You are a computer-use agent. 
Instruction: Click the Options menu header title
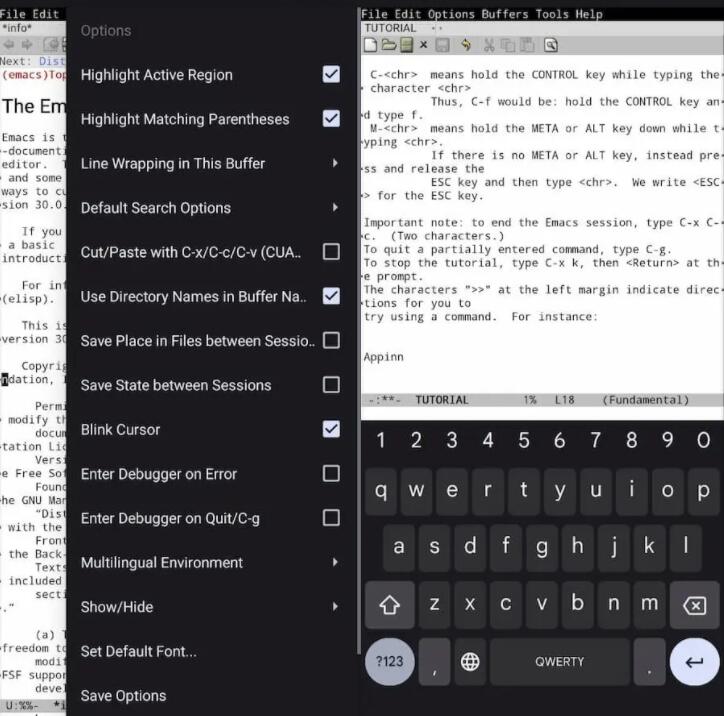click(x=106, y=31)
